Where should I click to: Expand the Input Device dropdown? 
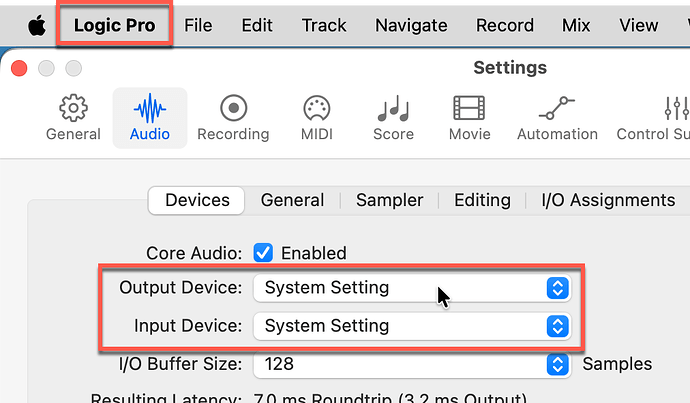[411, 326]
